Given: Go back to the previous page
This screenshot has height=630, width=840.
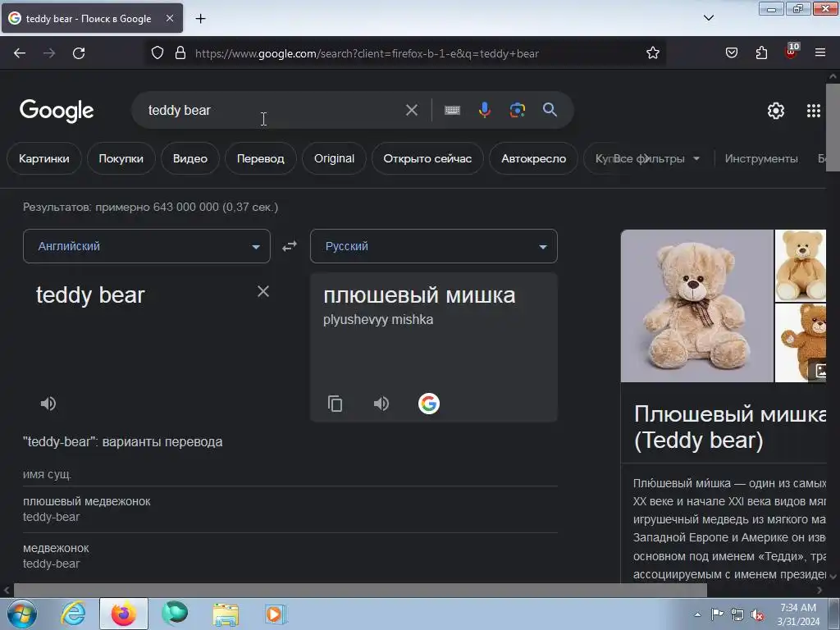Looking at the screenshot, I should click(20, 53).
